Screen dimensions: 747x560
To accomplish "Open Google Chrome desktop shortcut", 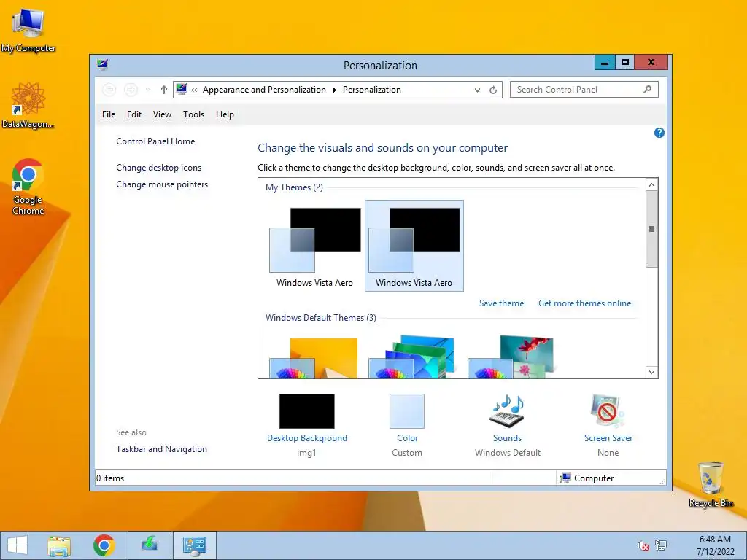I will [28, 186].
